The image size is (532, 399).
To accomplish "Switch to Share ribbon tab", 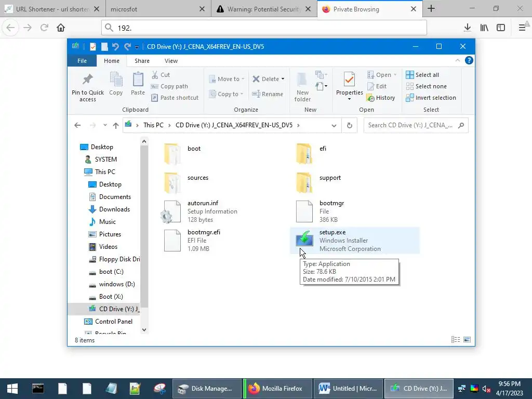I will pos(142,61).
